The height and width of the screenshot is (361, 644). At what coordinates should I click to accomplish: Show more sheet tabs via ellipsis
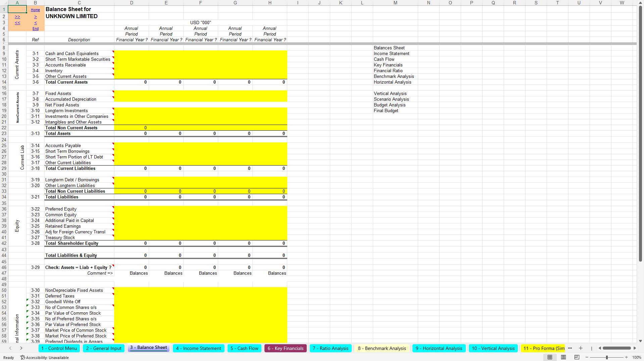point(570,348)
